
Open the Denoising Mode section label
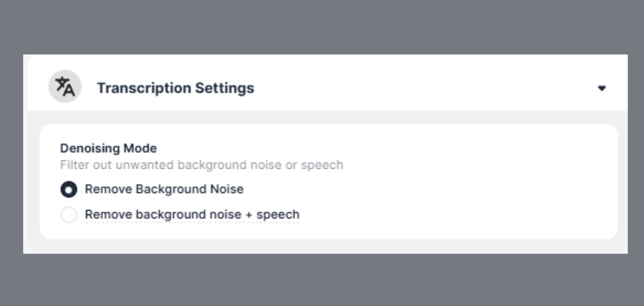click(108, 148)
